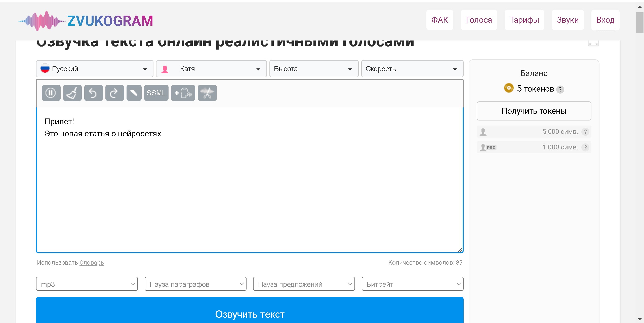Open the audio cutter scissors tool
The width and height of the screenshot is (644, 323).
click(x=207, y=93)
